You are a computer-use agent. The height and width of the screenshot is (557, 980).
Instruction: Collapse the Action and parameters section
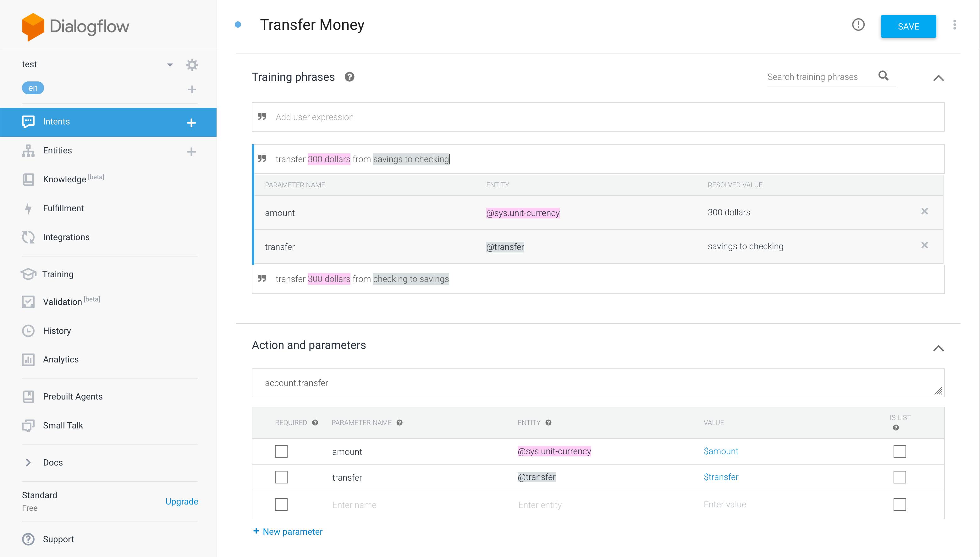(x=938, y=349)
